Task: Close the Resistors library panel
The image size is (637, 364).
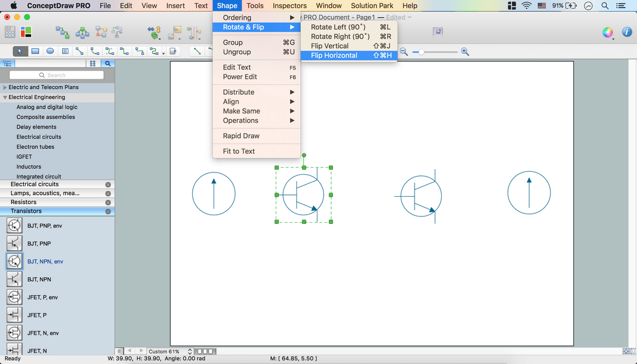Action: pos(108,203)
